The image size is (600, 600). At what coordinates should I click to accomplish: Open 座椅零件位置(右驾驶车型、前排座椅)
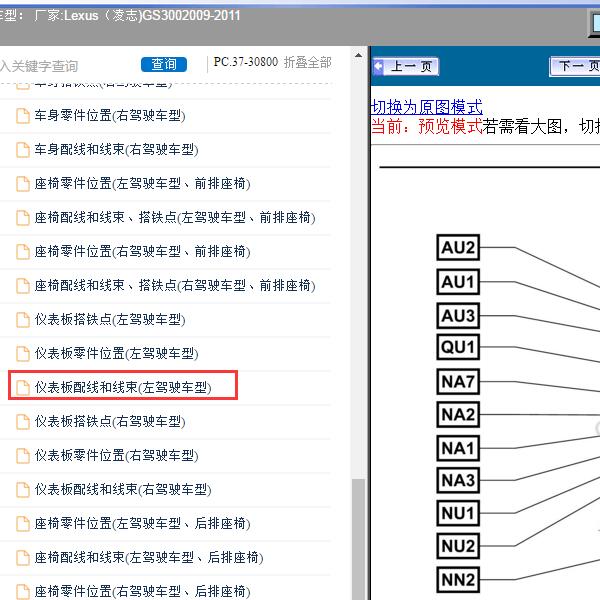pyautogui.click(x=142, y=252)
